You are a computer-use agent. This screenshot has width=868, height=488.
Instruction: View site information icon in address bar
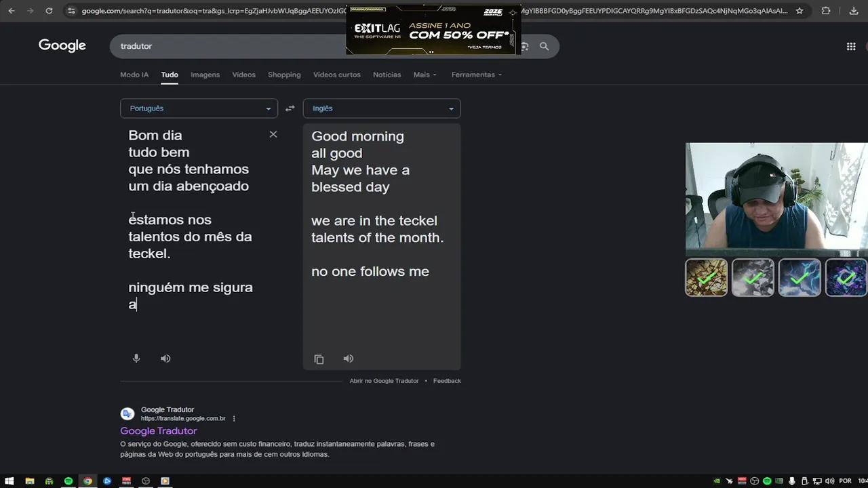point(72,11)
